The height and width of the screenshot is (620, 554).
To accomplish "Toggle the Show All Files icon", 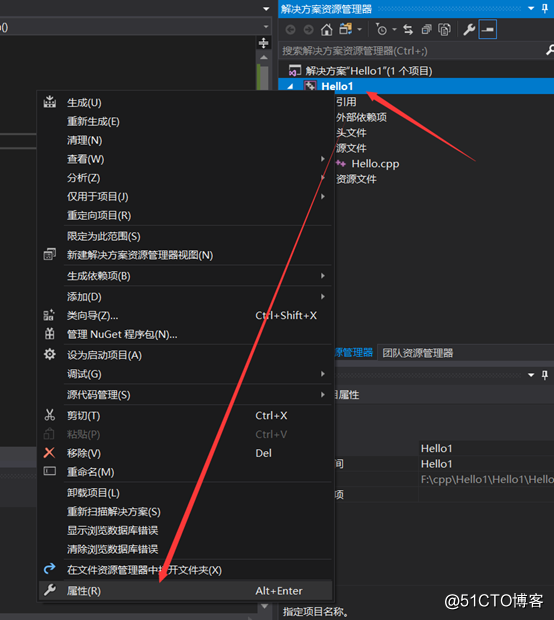I will [444, 30].
